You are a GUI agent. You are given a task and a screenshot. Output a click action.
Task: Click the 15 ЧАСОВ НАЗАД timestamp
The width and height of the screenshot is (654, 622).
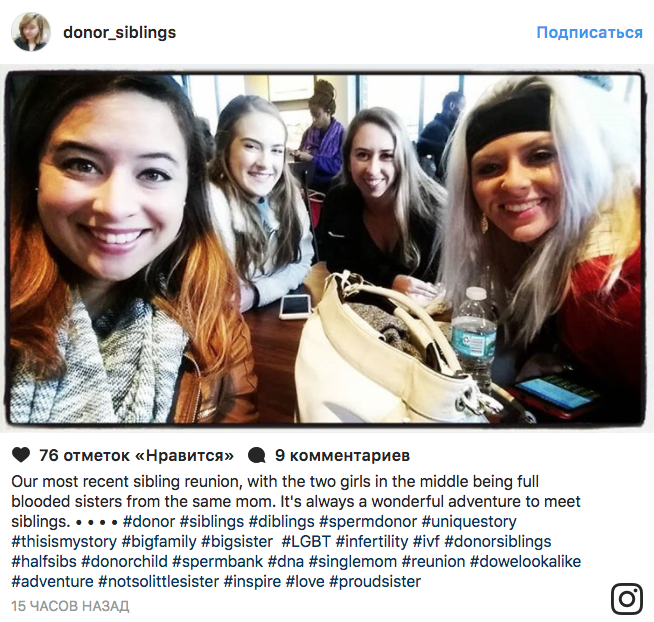70,606
